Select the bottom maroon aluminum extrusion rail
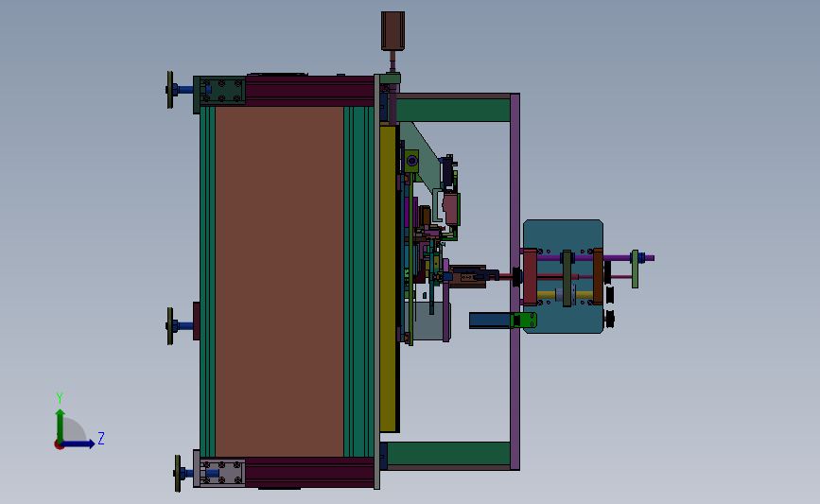Screen dimensions: 820x504 (x=309, y=472)
